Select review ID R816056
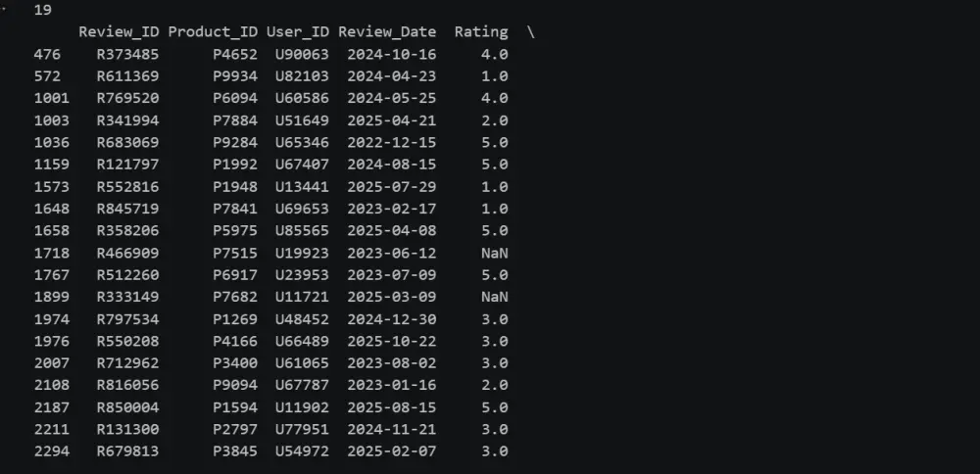980x474 pixels. (127, 385)
